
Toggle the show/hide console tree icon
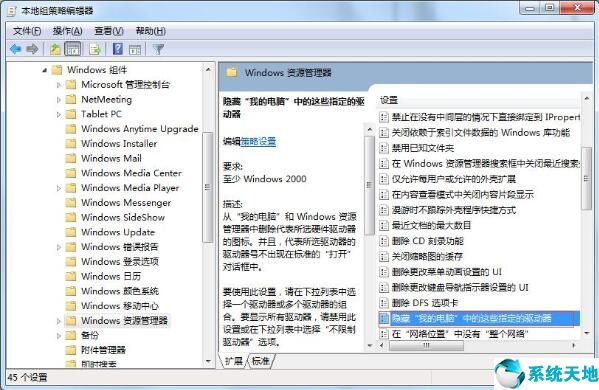coord(73,49)
